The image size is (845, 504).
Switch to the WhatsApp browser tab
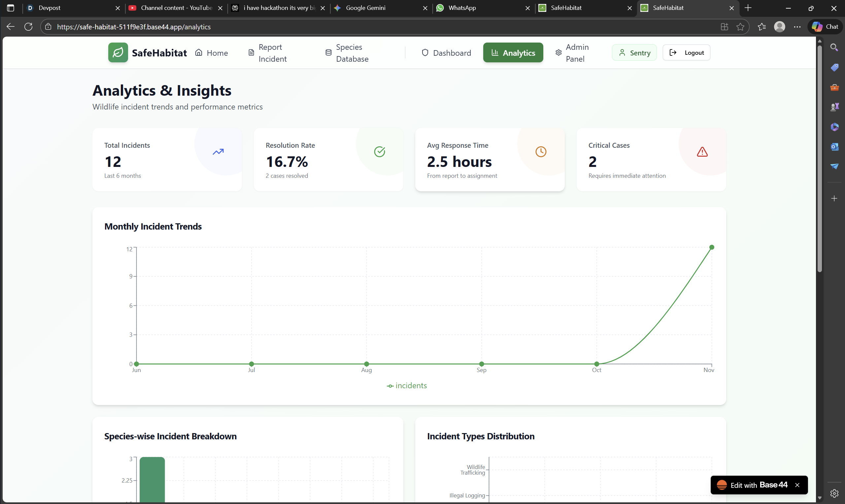pyautogui.click(x=462, y=8)
